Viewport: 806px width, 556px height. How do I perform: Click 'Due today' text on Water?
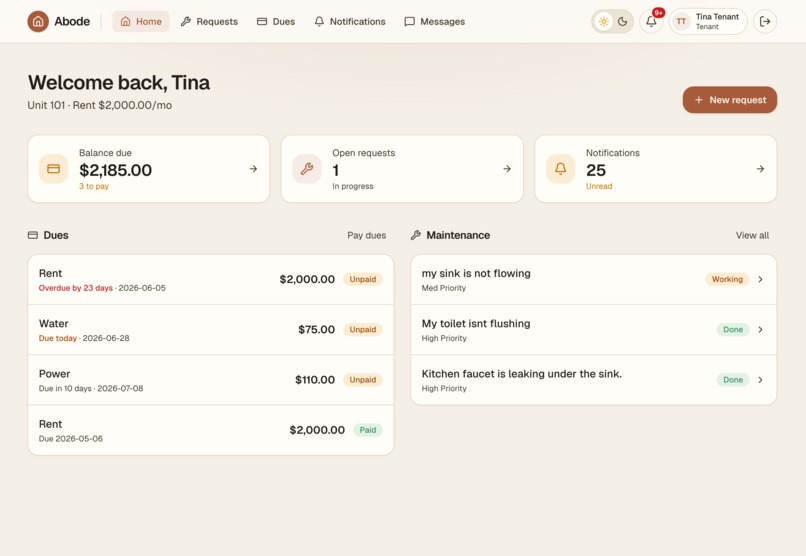tap(58, 338)
